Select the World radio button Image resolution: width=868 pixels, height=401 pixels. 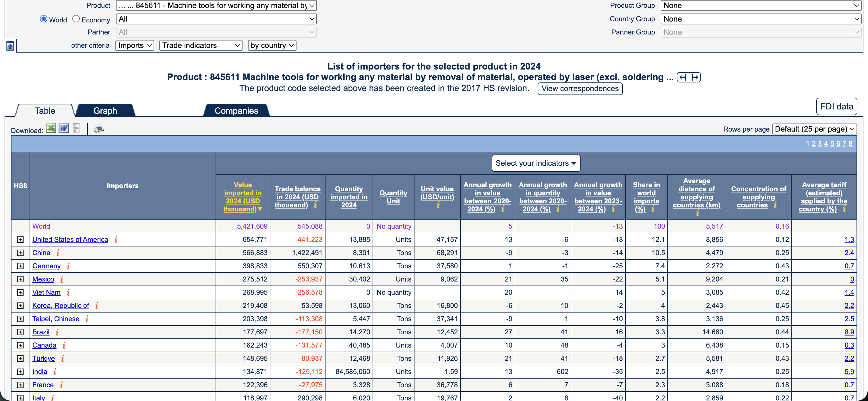[x=43, y=19]
